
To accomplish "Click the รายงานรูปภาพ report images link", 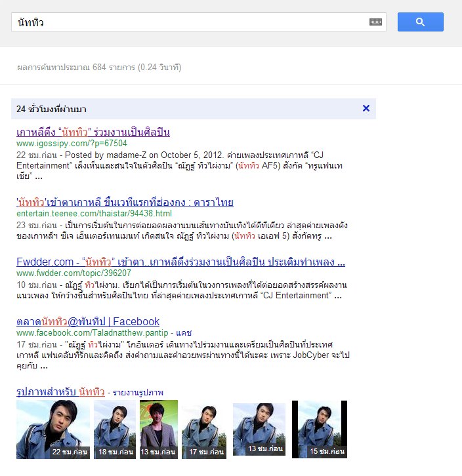I will [138, 393].
